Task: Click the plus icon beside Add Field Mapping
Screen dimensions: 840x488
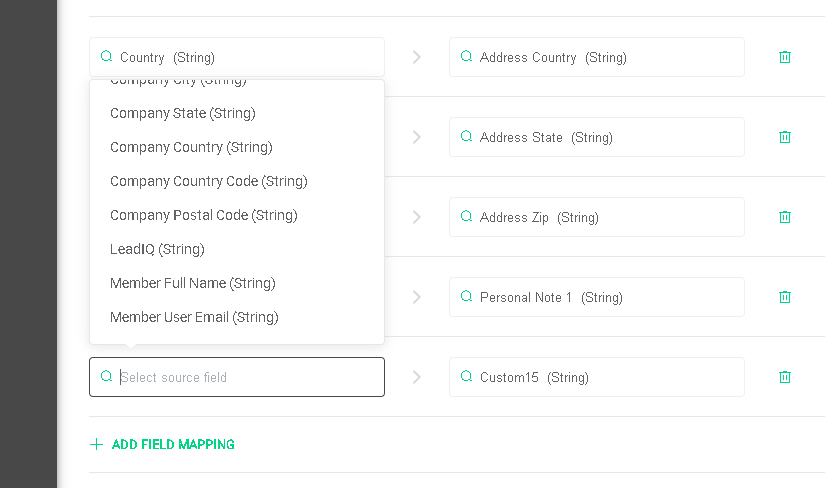Action: pos(97,444)
